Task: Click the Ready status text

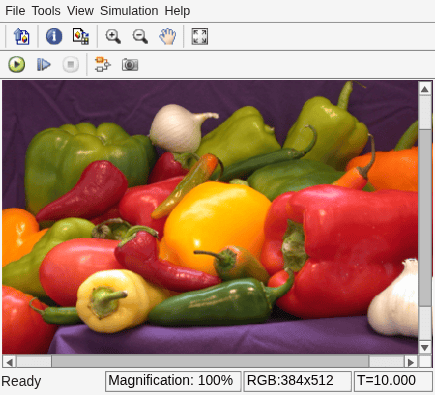Action: coord(21,381)
